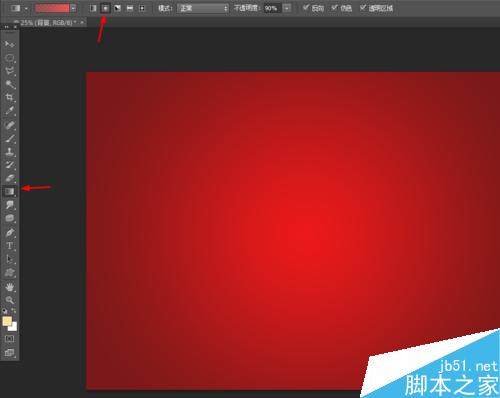This screenshot has width=500, height=398.
Task: Select the Horizontal Type tool
Action: [x=9, y=246]
